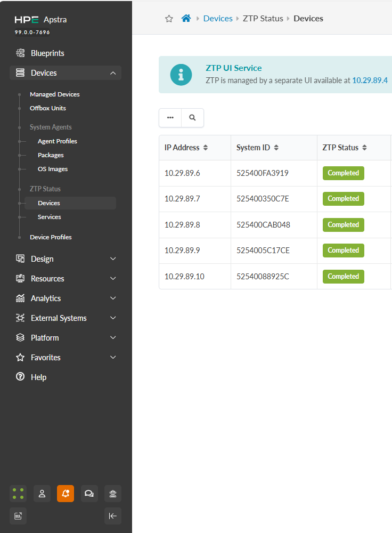The height and width of the screenshot is (533, 392).
Task: Collapse the sidebar with the arrow icon
Action: [x=113, y=516]
